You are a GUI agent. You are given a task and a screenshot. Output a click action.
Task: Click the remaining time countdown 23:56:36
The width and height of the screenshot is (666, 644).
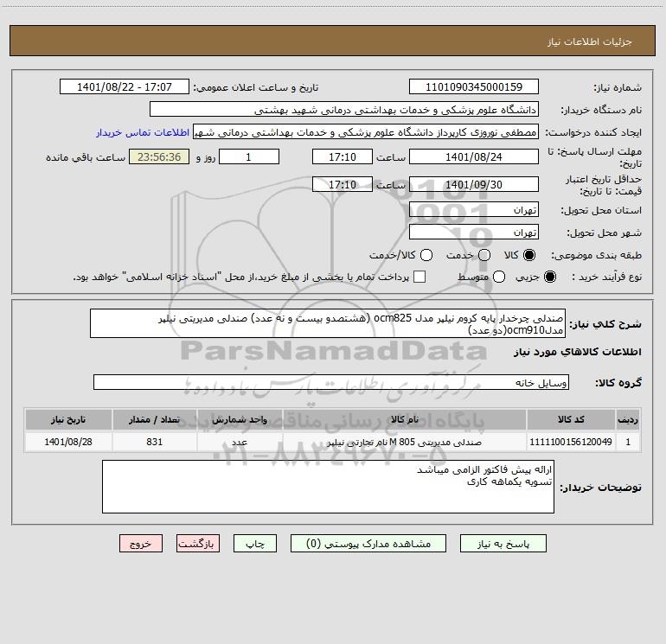click(159, 156)
